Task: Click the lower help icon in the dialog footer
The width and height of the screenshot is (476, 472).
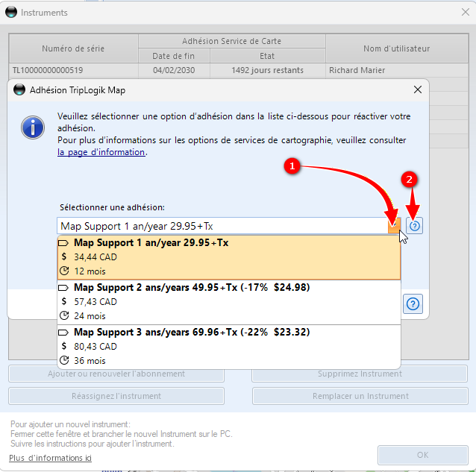Action: [x=413, y=303]
